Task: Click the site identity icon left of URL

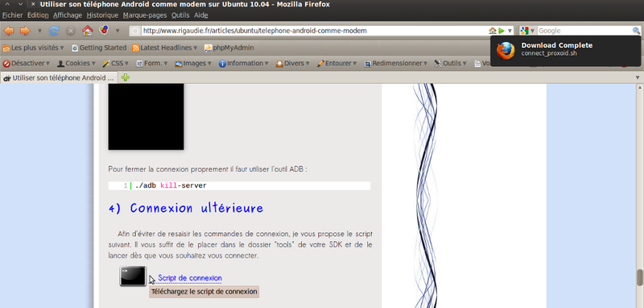Action: pos(135,31)
